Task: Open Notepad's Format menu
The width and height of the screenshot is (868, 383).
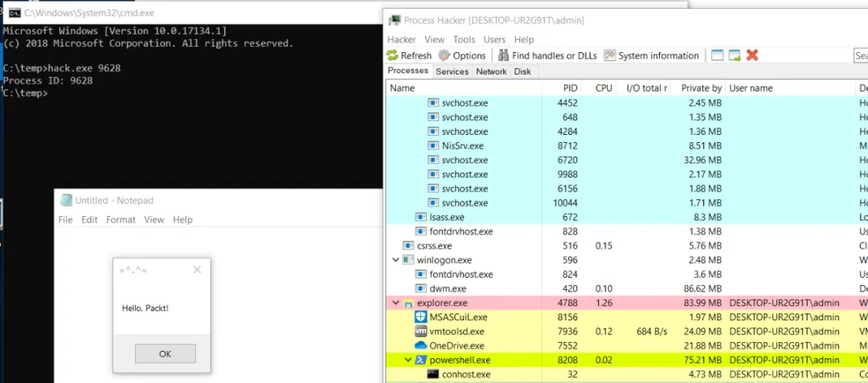Action: (x=121, y=219)
